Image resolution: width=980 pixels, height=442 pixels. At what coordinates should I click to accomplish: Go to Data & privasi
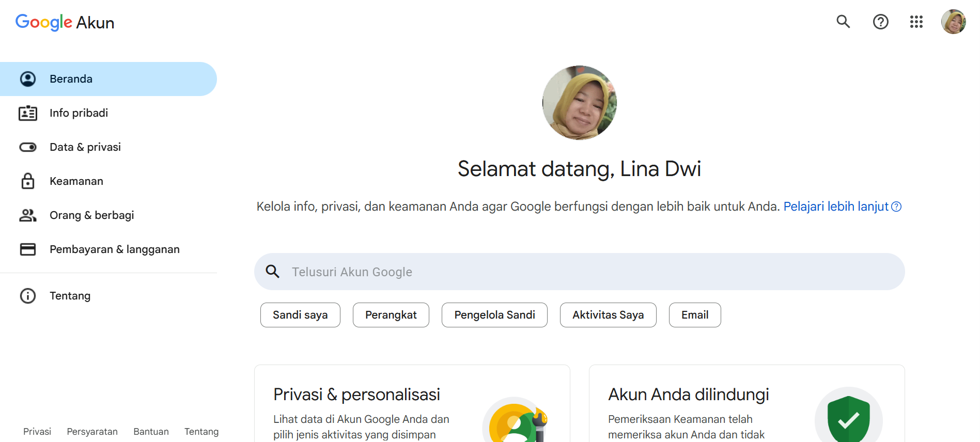[x=108, y=147]
